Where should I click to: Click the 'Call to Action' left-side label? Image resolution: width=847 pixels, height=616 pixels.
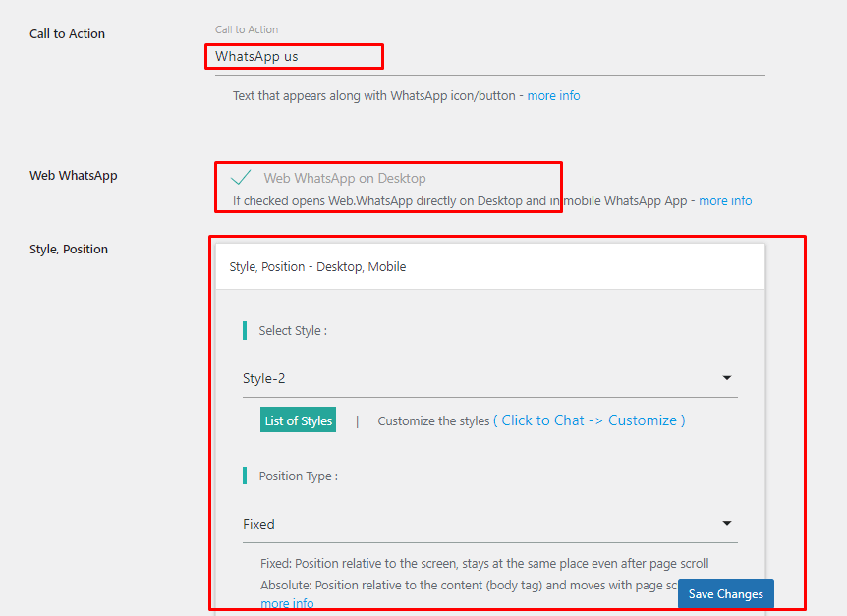click(67, 34)
